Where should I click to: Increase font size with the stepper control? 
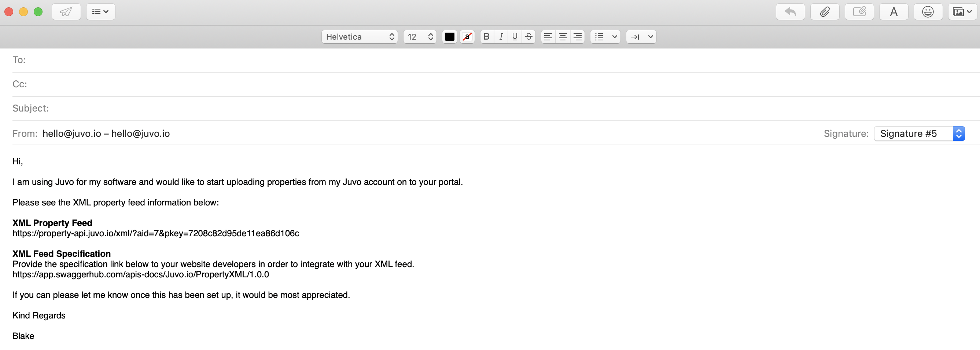point(431,34)
